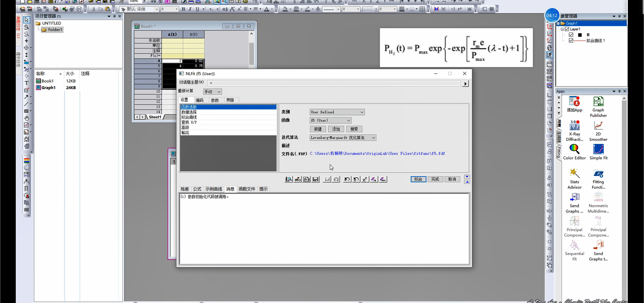Select Book1 in the project manager list
The height and width of the screenshot is (303, 644).
tap(47, 81)
